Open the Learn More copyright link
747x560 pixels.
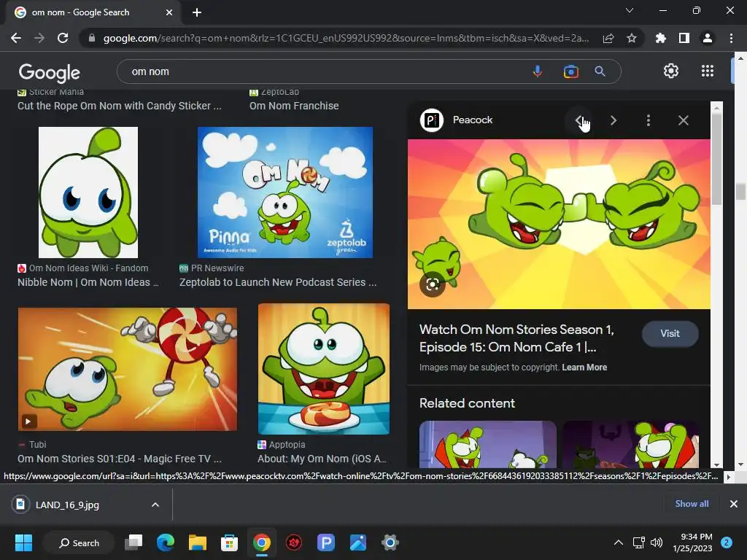584,367
